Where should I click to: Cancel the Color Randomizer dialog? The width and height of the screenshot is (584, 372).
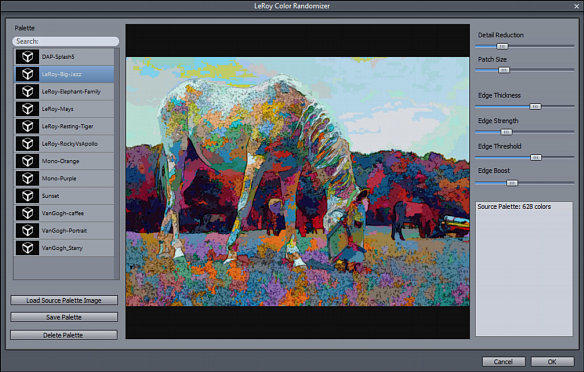pyautogui.click(x=504, y=362)
